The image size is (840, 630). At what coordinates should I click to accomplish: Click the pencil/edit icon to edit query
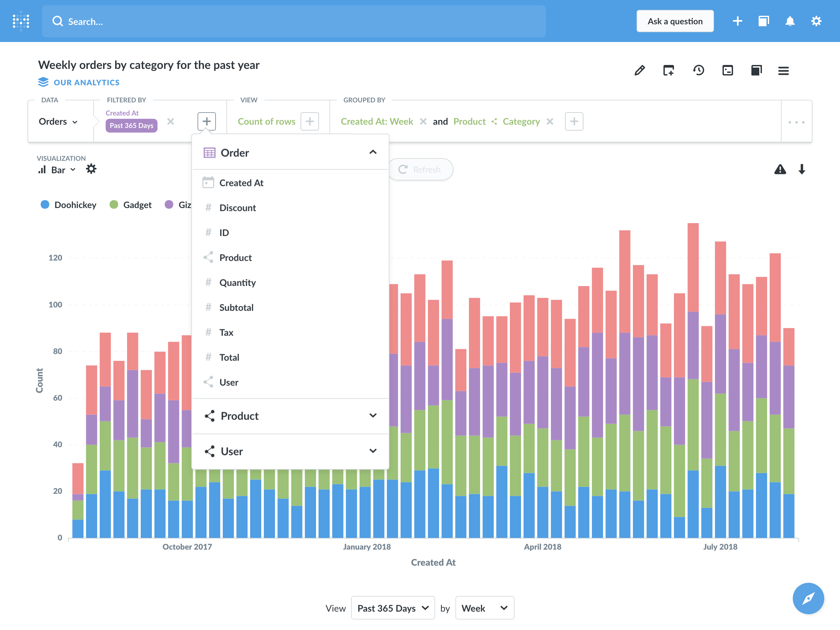[640, 70]
